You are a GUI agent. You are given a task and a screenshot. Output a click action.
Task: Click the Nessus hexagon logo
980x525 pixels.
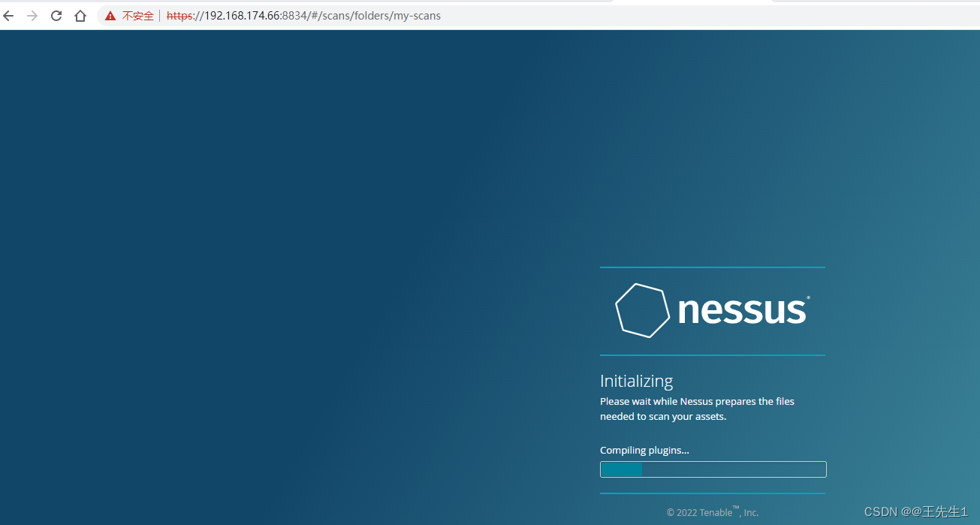click(642, 310)
